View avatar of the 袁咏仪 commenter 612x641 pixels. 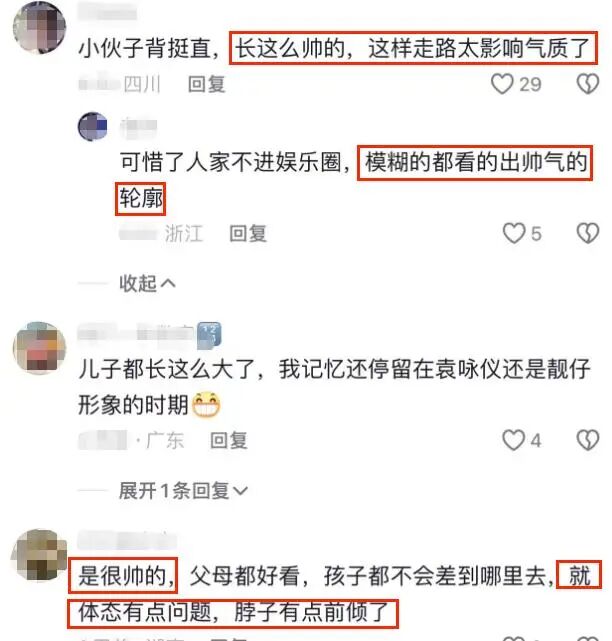coord(40,348)
